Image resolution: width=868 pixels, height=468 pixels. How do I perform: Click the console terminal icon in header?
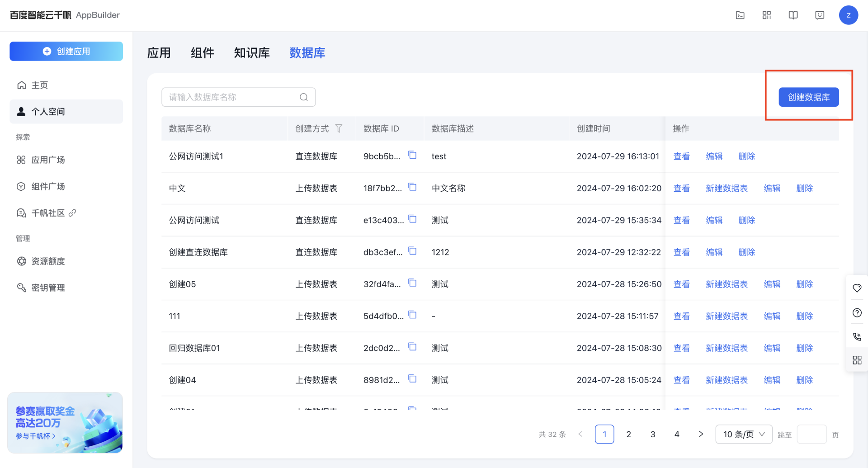click(x=740, y=15)
